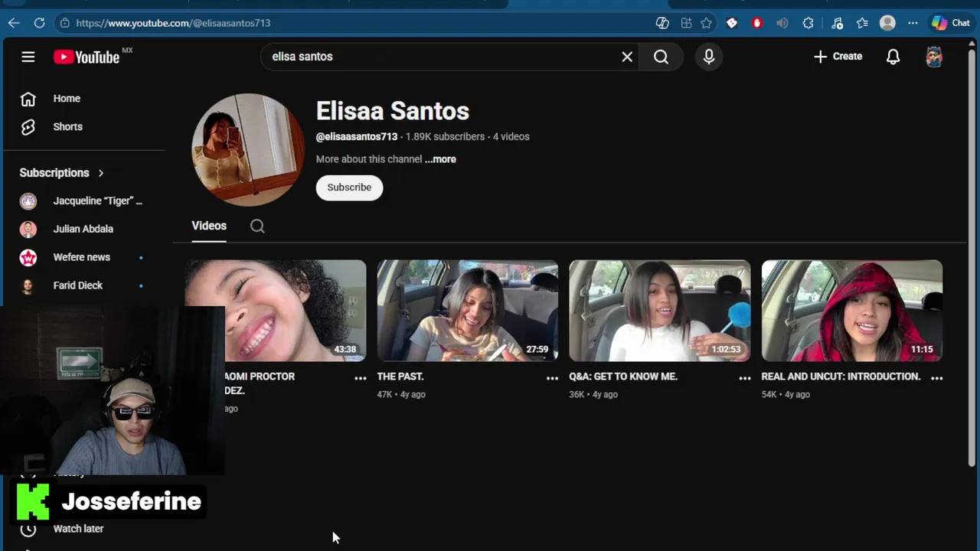This screenshot has width=980, height=551.
Task: Open options menu for the 43:38 video
Action: coord(360,378)
